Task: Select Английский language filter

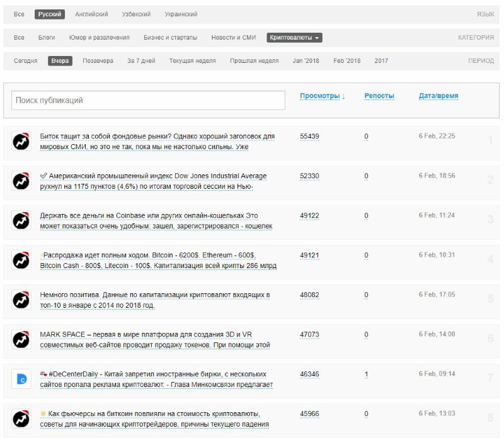Action: (91, 14)
